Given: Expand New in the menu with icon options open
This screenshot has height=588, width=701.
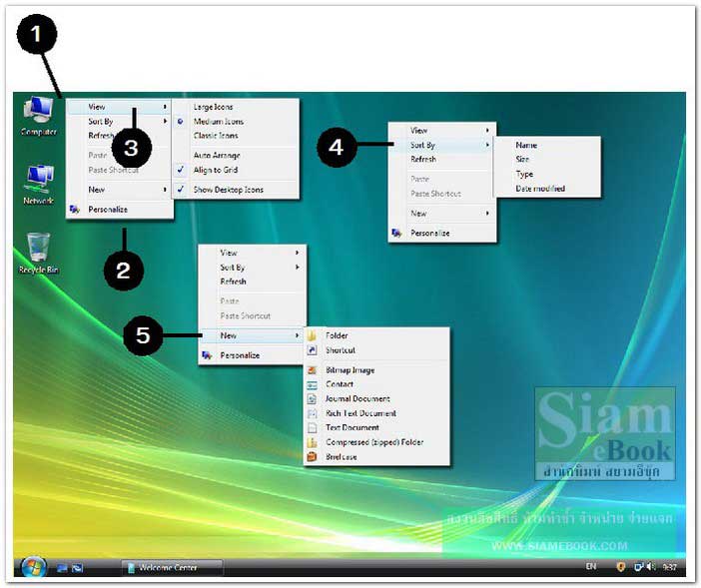Looking at the screenshot, I should click(x=120, y=190).
